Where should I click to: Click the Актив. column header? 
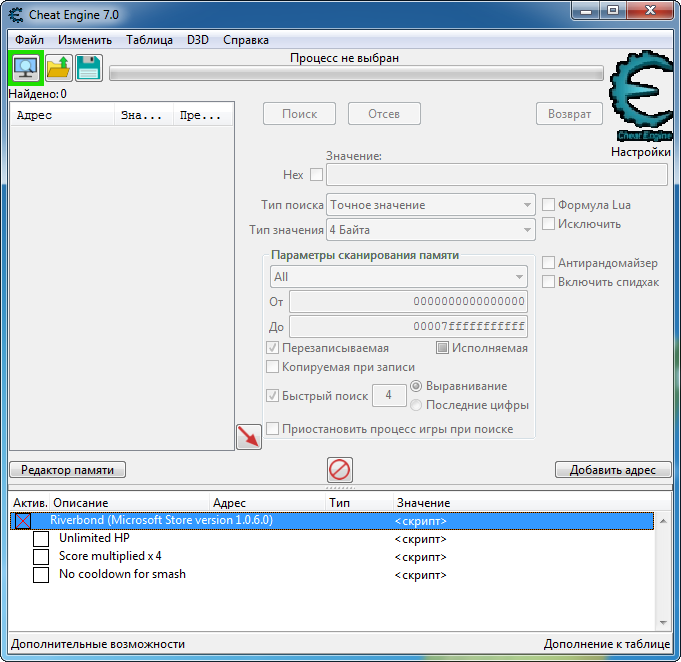[x=30, y=503]
